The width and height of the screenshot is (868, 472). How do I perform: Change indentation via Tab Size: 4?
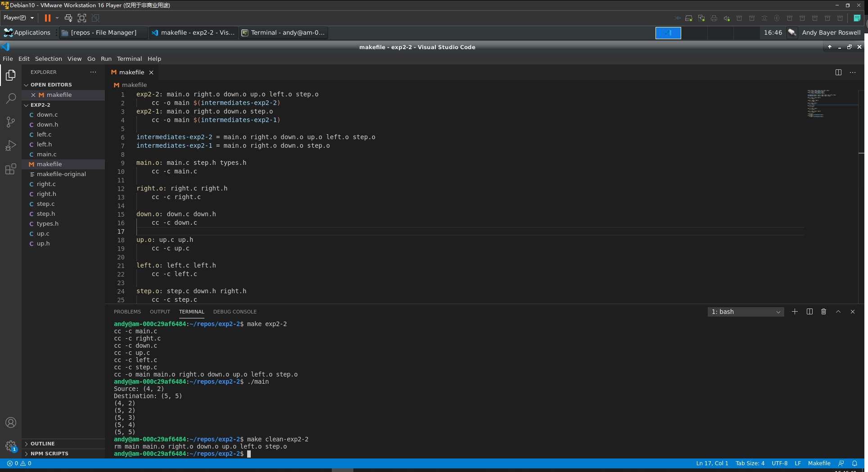[x=750, y=463]
